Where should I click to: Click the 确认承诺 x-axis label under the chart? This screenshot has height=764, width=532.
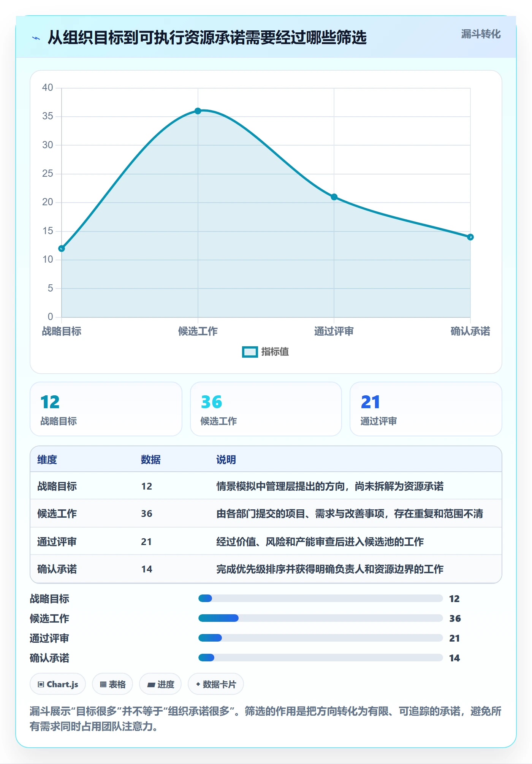[470, 331]
